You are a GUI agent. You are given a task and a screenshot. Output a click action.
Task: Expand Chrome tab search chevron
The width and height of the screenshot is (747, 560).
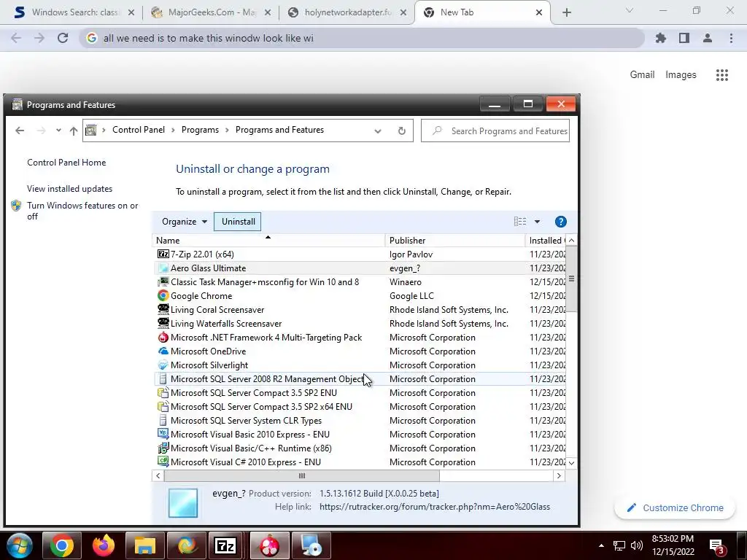click(630, 10)
